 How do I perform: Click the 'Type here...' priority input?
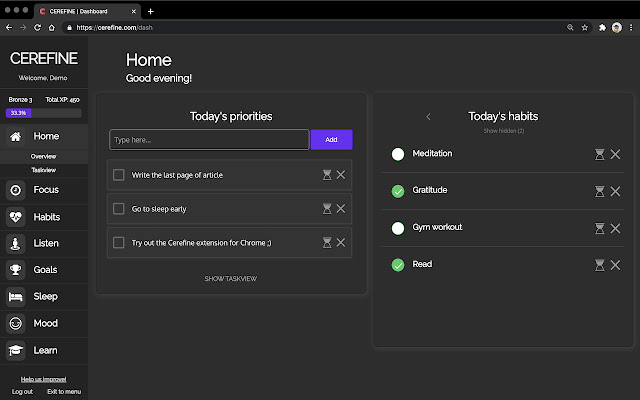point(208,140)
